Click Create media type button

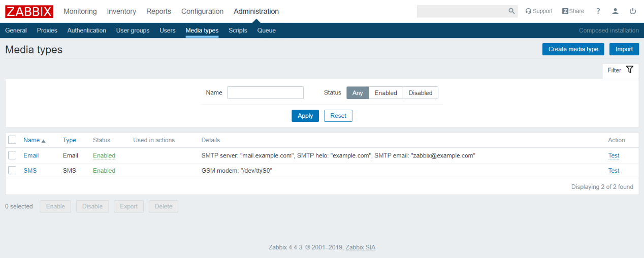point(573,49)
